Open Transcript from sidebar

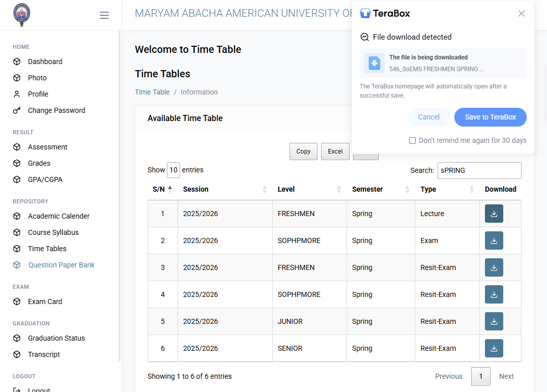[44, 354]
